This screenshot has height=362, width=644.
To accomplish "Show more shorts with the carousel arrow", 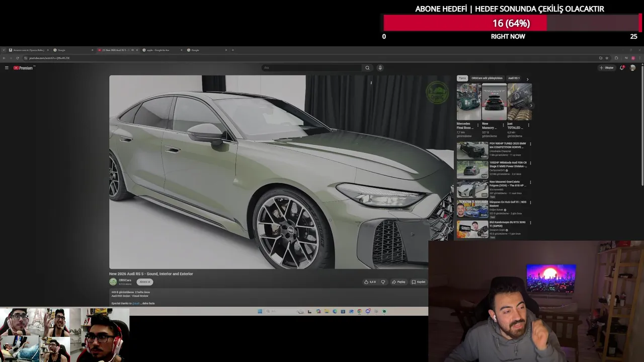I will click(531, 106).
